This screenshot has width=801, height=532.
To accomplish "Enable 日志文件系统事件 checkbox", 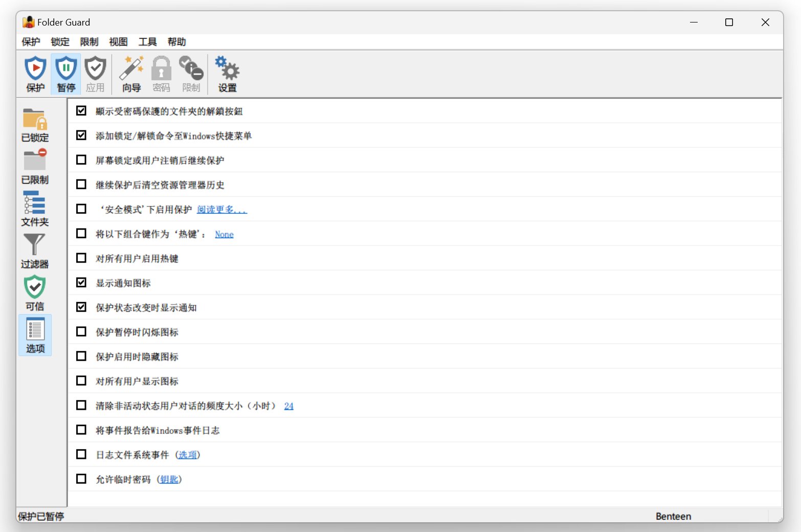I will click(x=81, y=454).
